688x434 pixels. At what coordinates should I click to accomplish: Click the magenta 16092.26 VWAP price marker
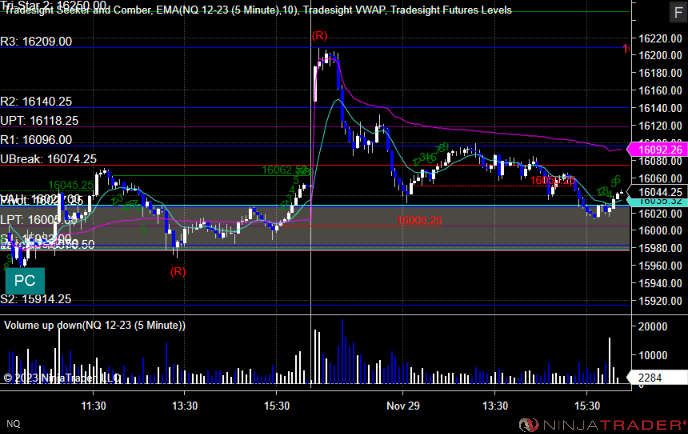tap(657, 150)
